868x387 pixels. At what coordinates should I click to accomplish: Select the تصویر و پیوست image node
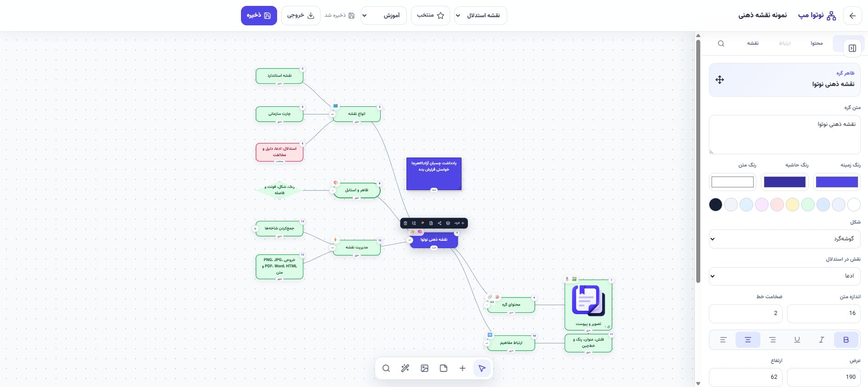(x=588, y=305)
